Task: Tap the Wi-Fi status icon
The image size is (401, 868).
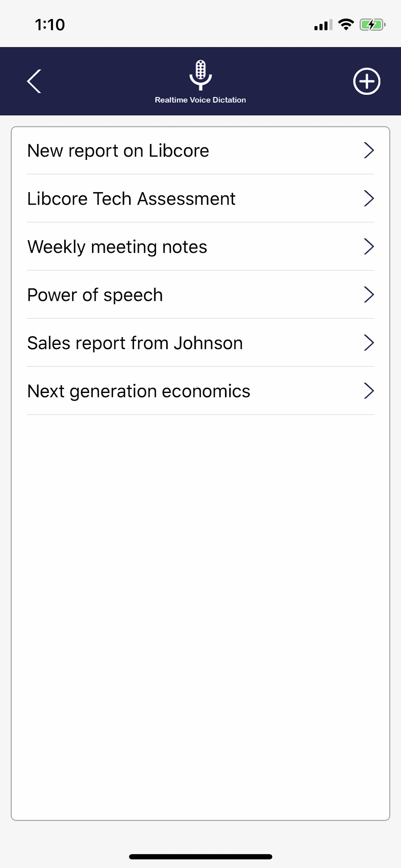Action: tap(346, 25)
